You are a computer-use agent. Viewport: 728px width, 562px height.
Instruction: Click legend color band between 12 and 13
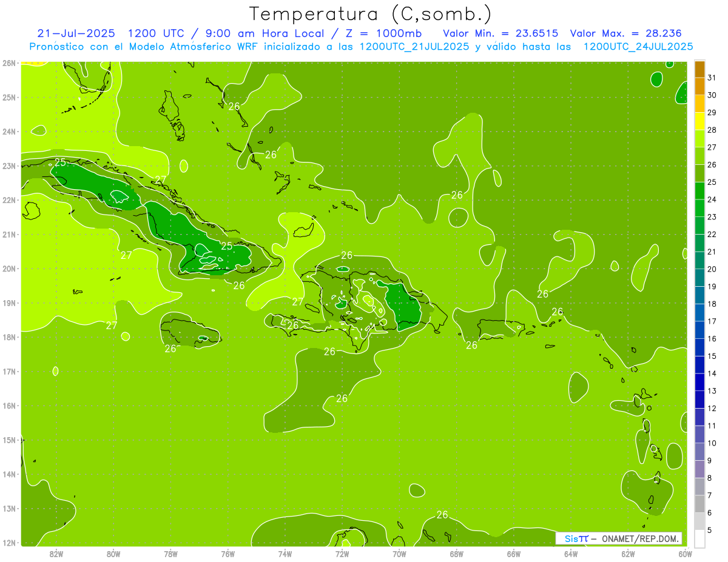699,400
